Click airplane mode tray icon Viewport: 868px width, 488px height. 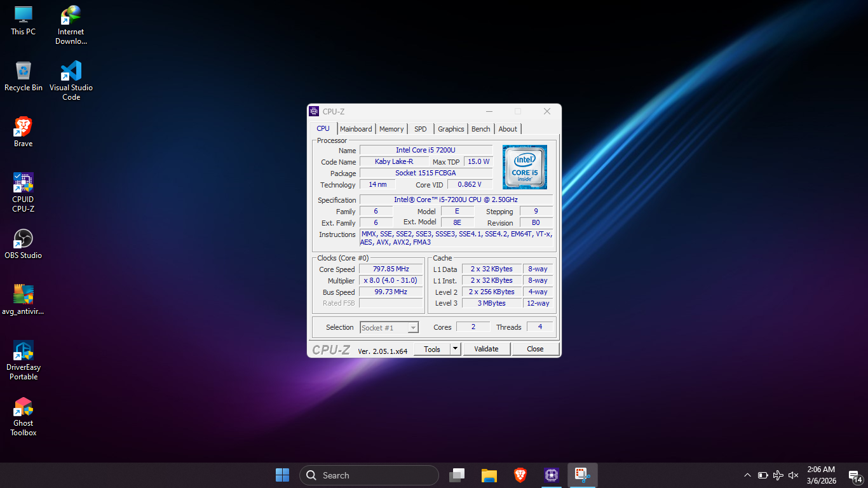tap(778, 475)
